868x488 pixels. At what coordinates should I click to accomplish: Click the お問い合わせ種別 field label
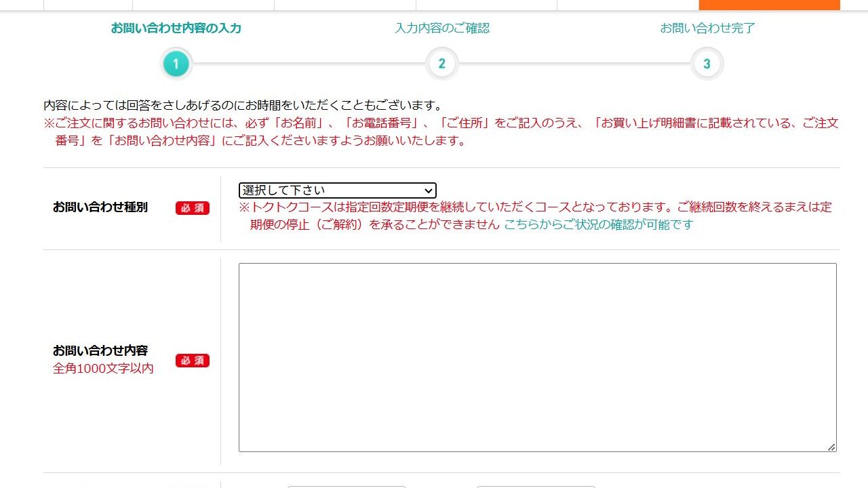[100, 207]
